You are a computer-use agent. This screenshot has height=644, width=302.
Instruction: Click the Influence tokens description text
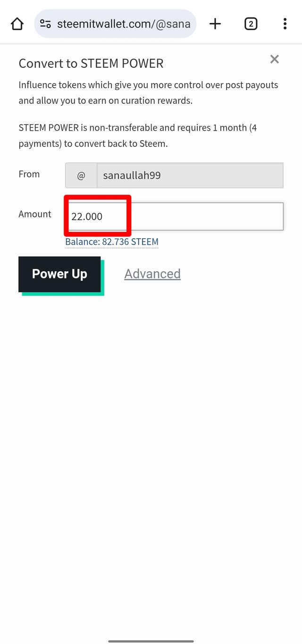click(x=148, y=93)
